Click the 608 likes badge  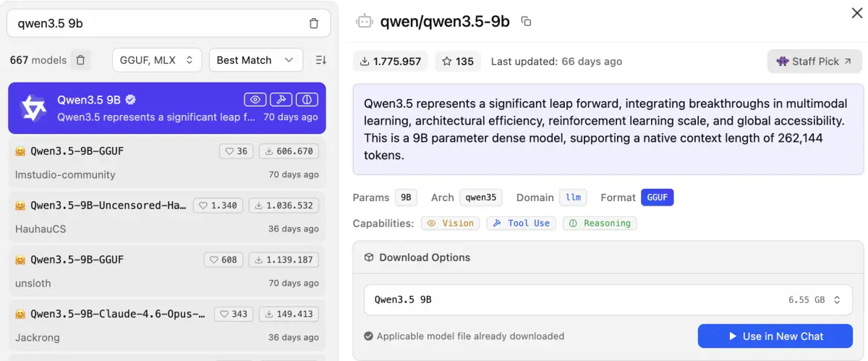[224, 260]
